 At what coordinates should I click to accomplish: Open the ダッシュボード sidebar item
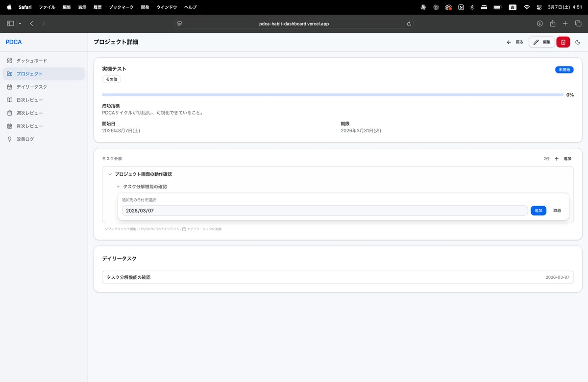(x=44, y=61)
